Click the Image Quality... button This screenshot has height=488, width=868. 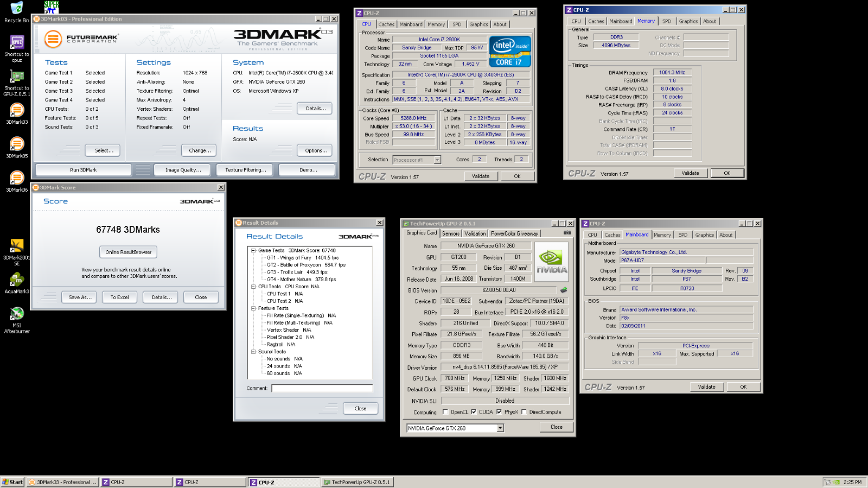183,170
